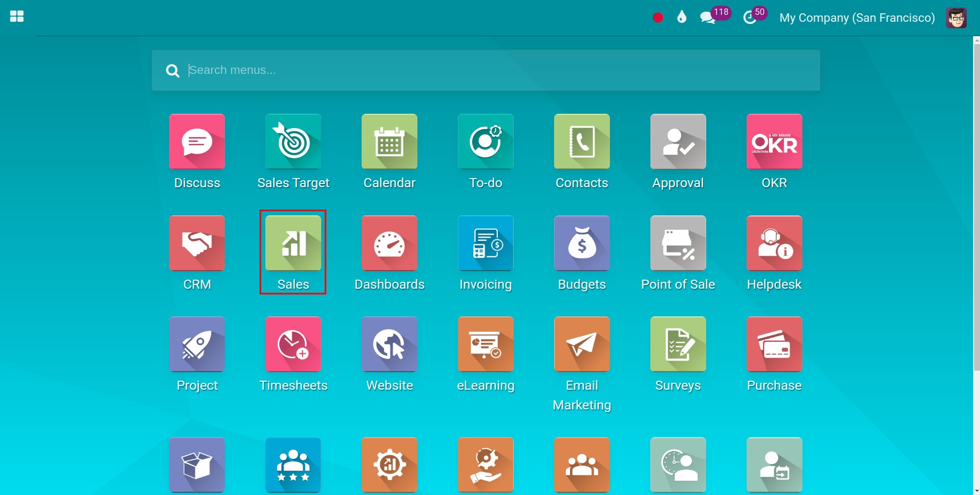The height and width of the screenshot is (495, 980).
Task: Click the red record dot in top bar
Action: 658,18
